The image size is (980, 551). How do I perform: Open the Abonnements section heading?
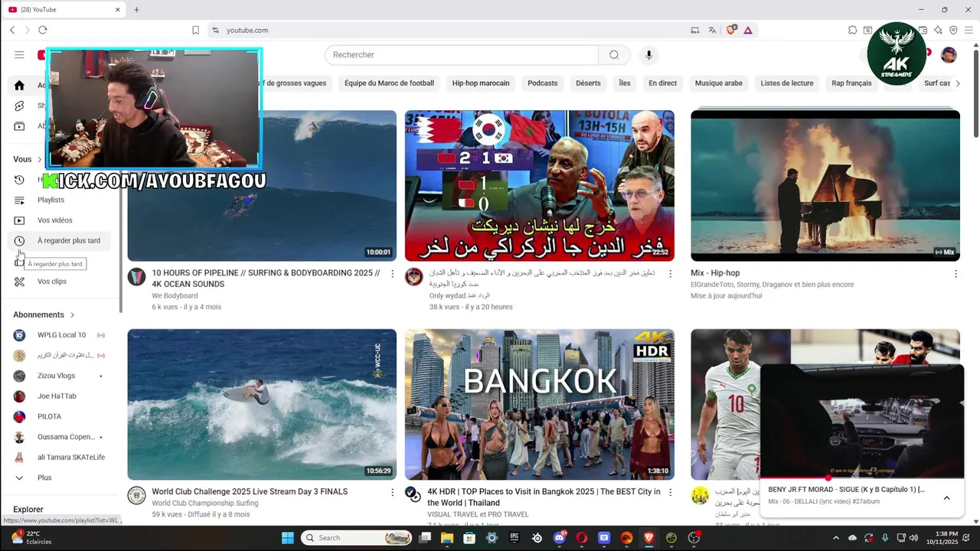(x=44, y=315)
